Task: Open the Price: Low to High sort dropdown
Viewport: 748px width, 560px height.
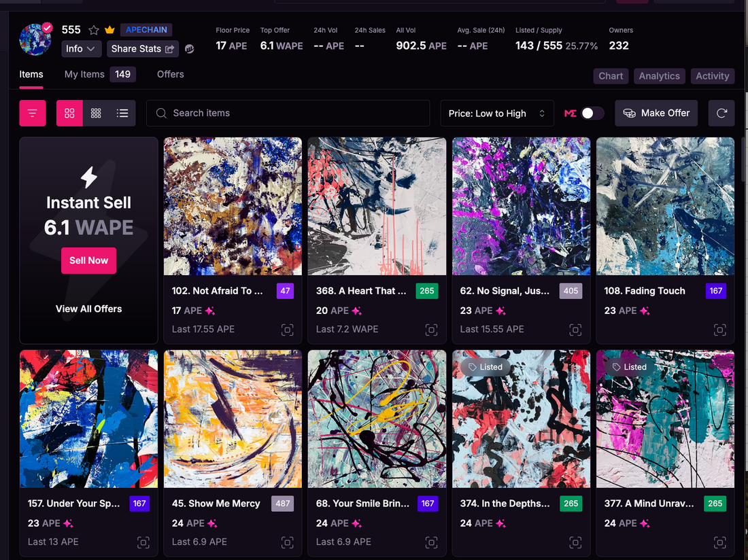Action: [496, 113]
